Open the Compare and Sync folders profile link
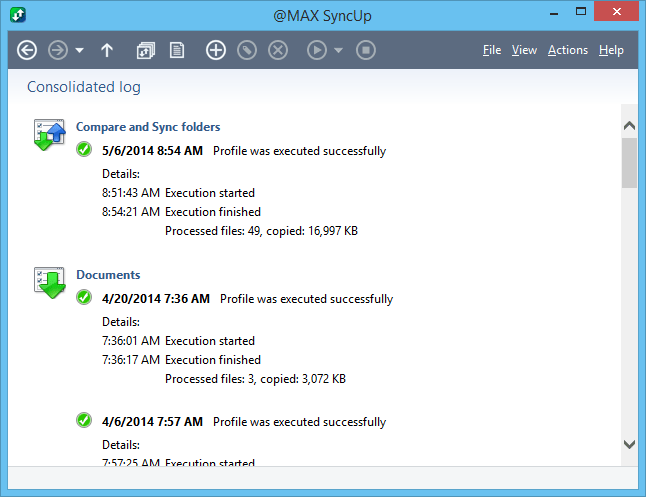This screenshot has width=646, height=497. click(148, 127)
